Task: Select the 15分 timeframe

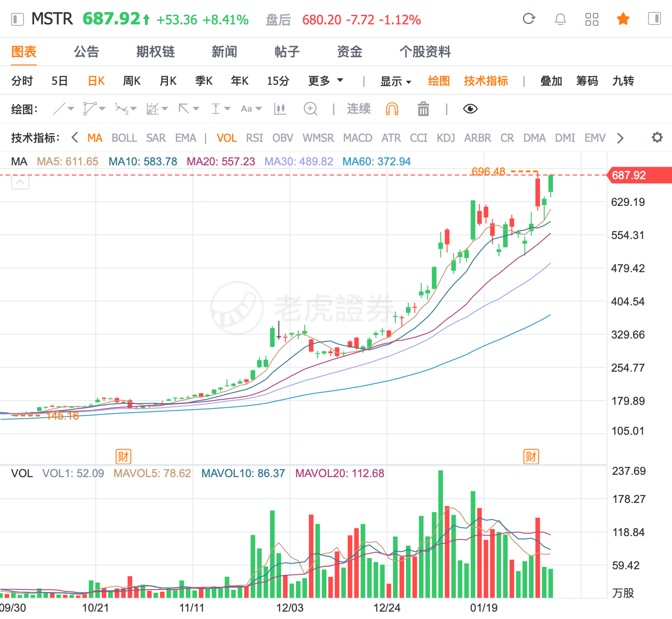Action: [278, 81]
